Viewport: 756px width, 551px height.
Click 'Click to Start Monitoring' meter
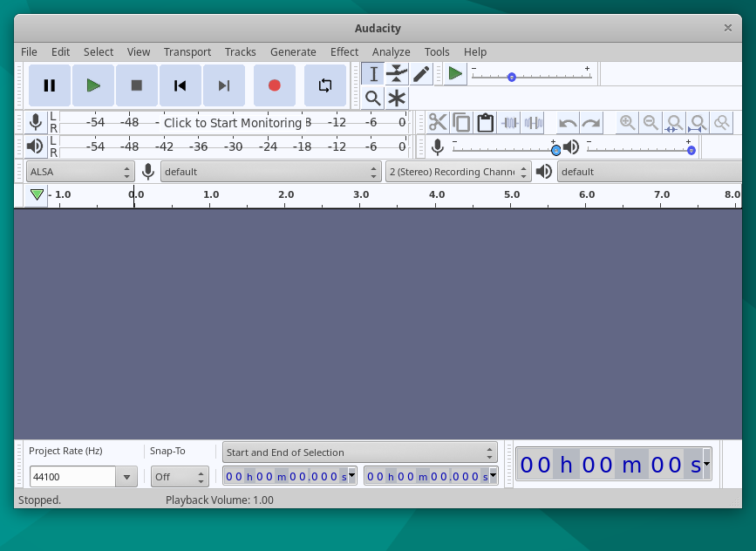[235, 122]
